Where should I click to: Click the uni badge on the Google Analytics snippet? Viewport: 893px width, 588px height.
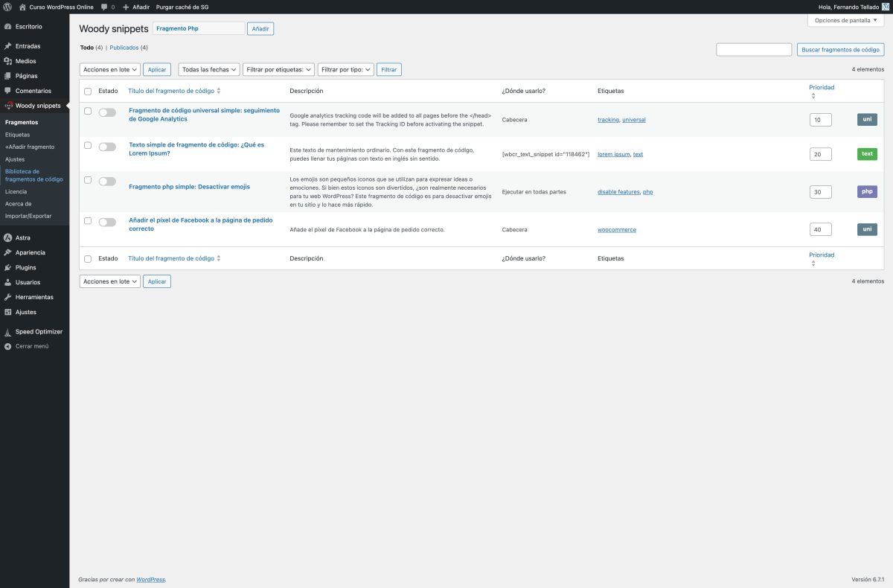pyautogui.click(x=866, y=119)
